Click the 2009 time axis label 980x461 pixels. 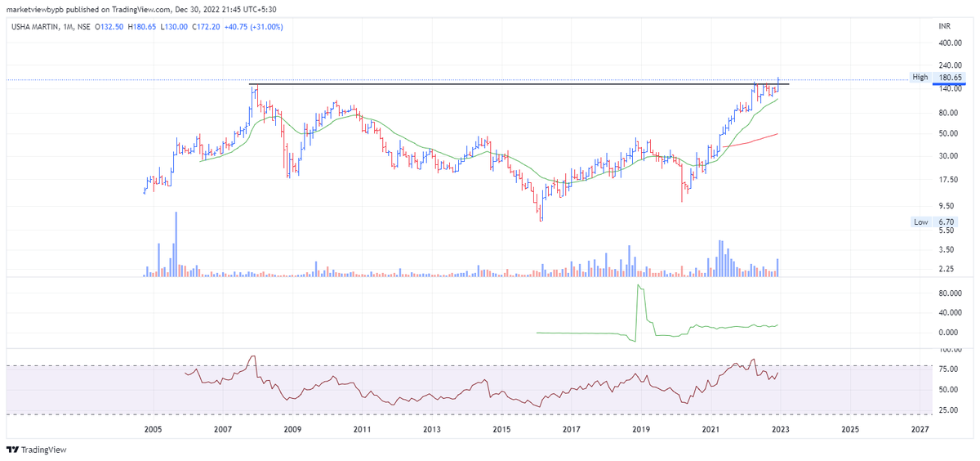click(x=292, y=429)
